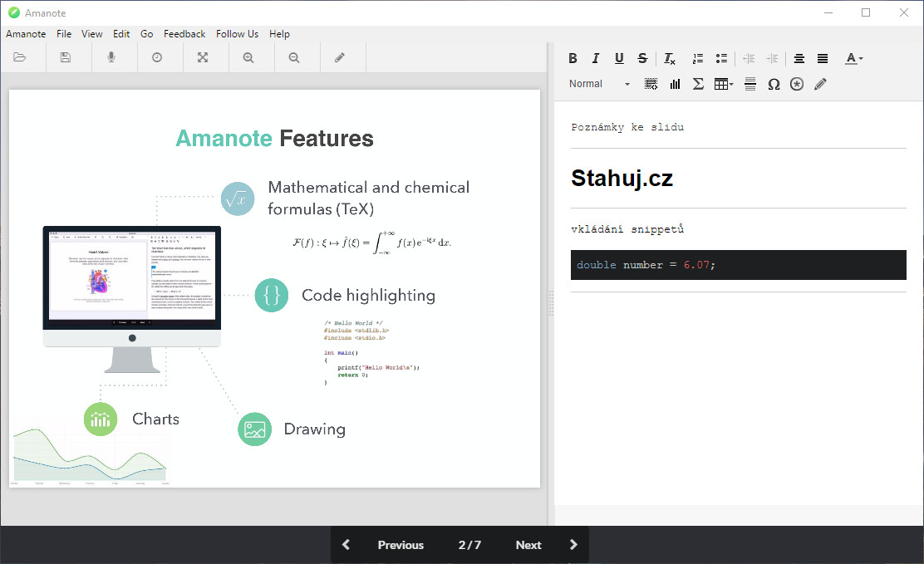The width and height of the screenshot is (924, 564).
Task: Minimize the Amanote window
Action: tap(828, 12)
